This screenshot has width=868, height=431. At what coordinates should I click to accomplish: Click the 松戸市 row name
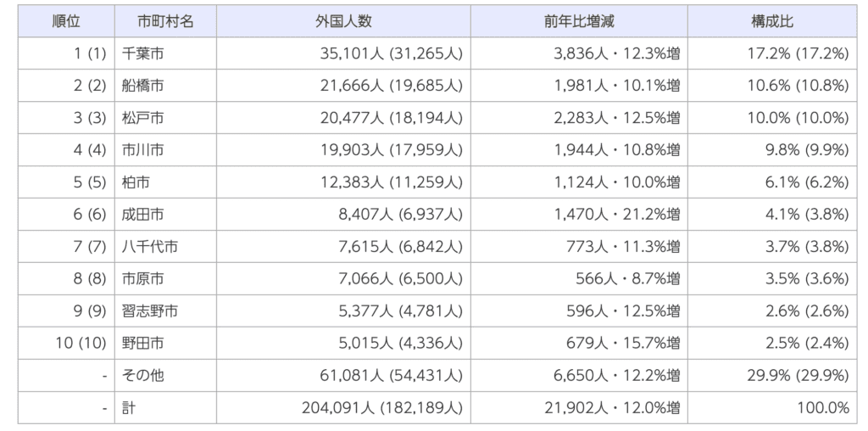[x=143, y=117]
